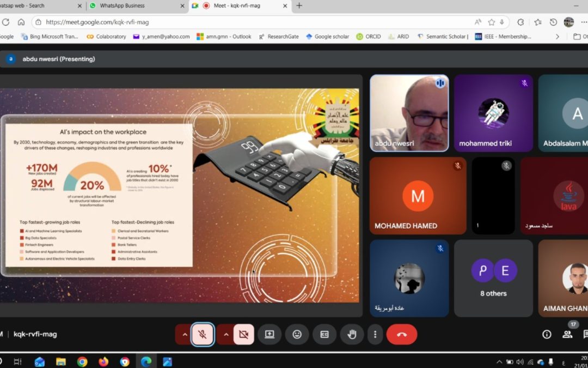Leave the call with red hang-up button
Screen dimensions: 588x368
[402, 334]
